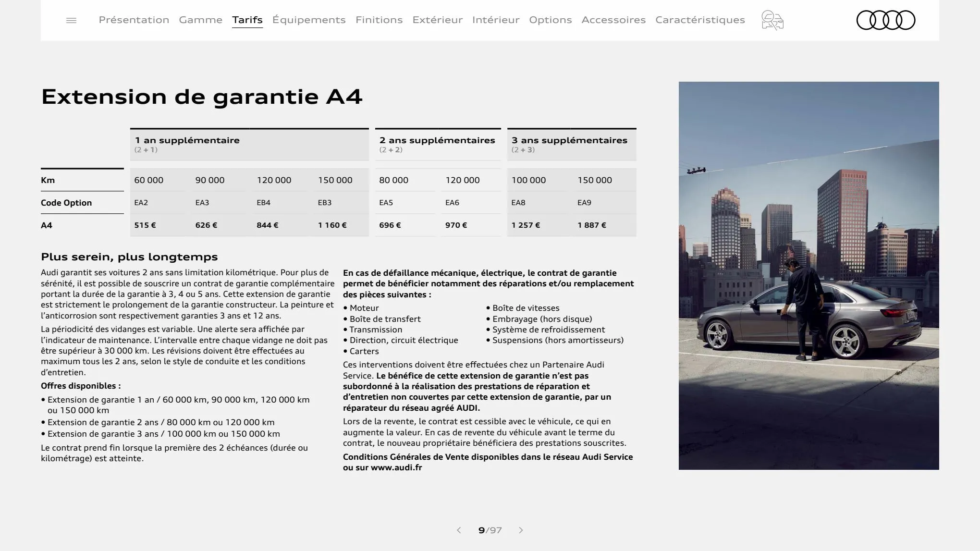Click the 100 000 km cell
This screenshot has width=980, height=551.
click(x=528, y=180)
